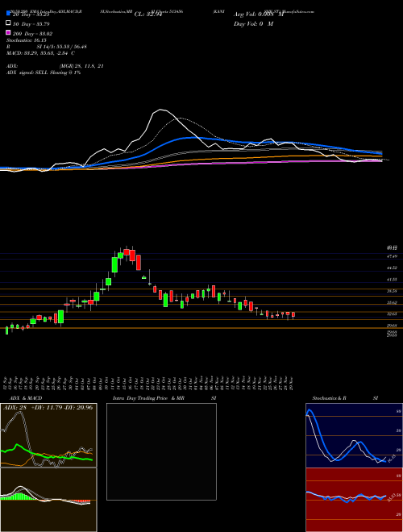Open the blue Stochastics chart panel

[x=354, y=435]
